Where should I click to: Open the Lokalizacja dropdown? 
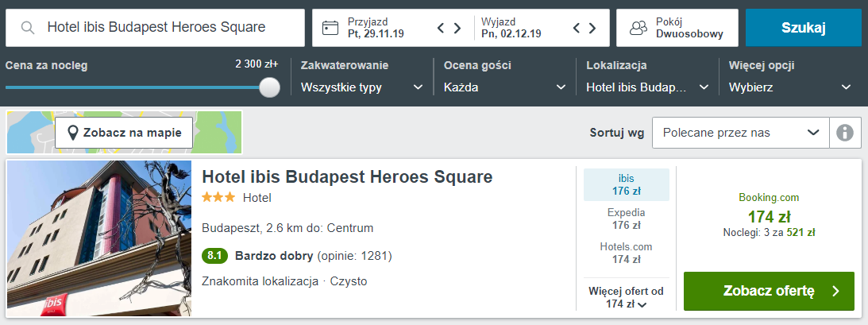(647, 87)
